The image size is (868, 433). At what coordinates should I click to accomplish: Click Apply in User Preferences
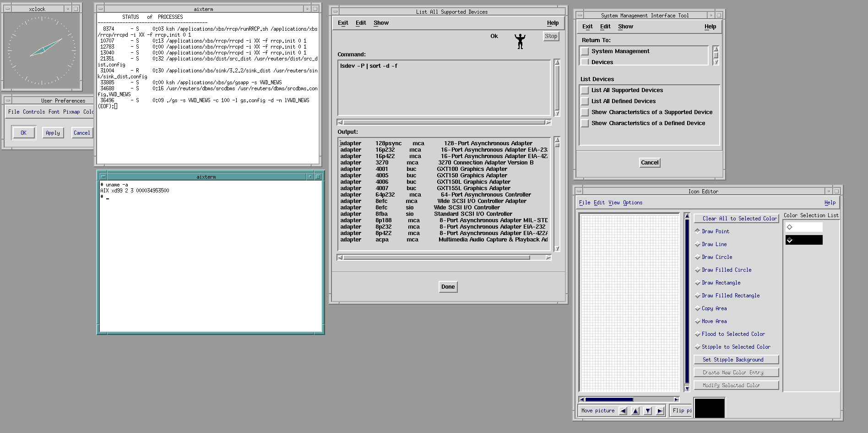pos(53,133)
